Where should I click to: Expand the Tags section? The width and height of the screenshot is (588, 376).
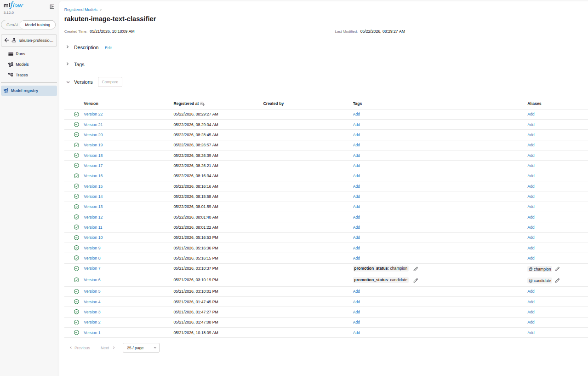pos(68,64)
